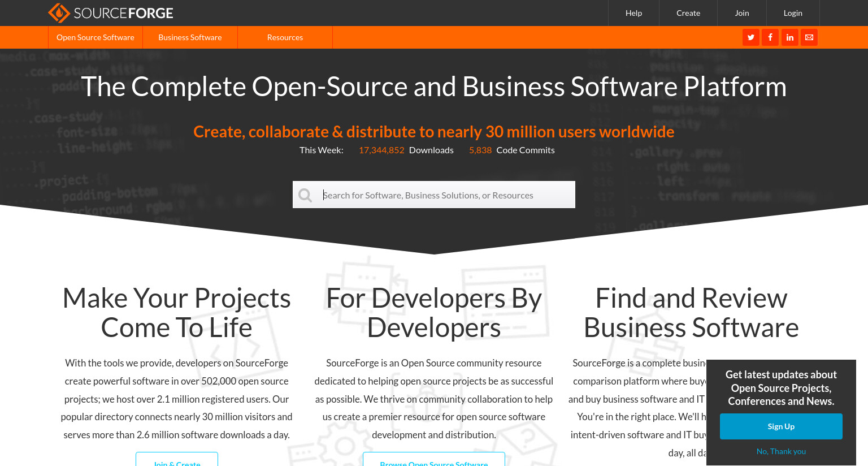Click the Browse Open Source Software button
This screenshot has height=466, width=868.
(434, 460)
